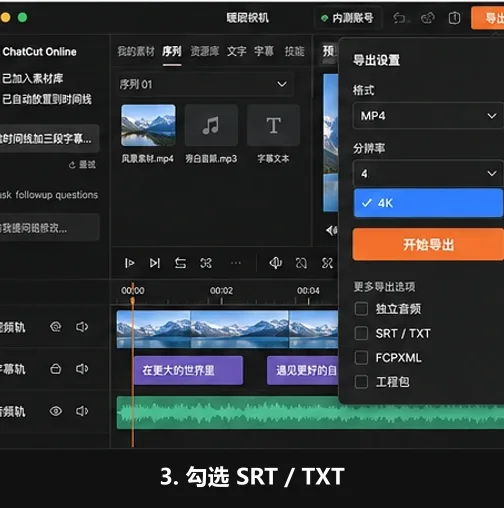
Task: Click the chat input field in the sidebar
Action: (x=49, y=227)
